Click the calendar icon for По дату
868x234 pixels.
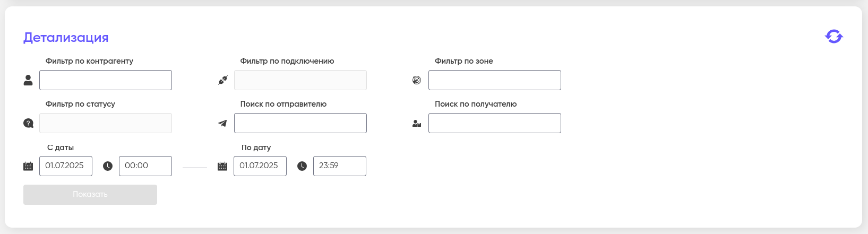[x=222, y=166]
